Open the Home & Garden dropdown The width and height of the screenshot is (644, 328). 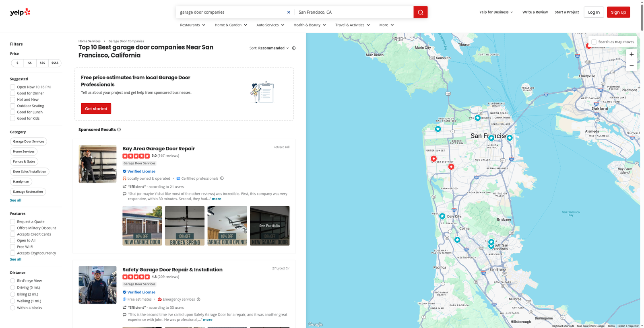click(x=231, y=25)
